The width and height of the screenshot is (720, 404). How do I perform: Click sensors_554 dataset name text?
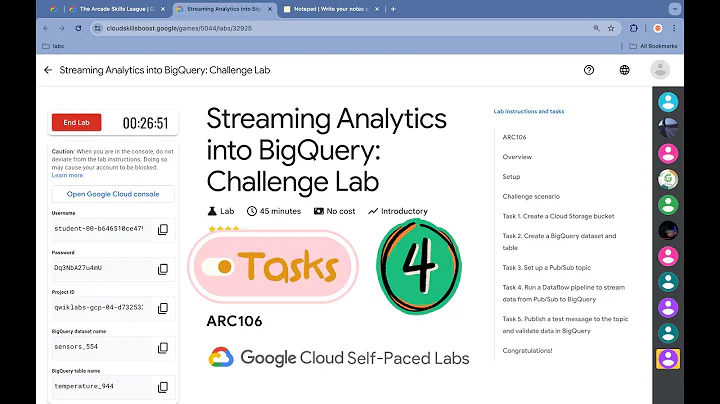click(76, 347)
